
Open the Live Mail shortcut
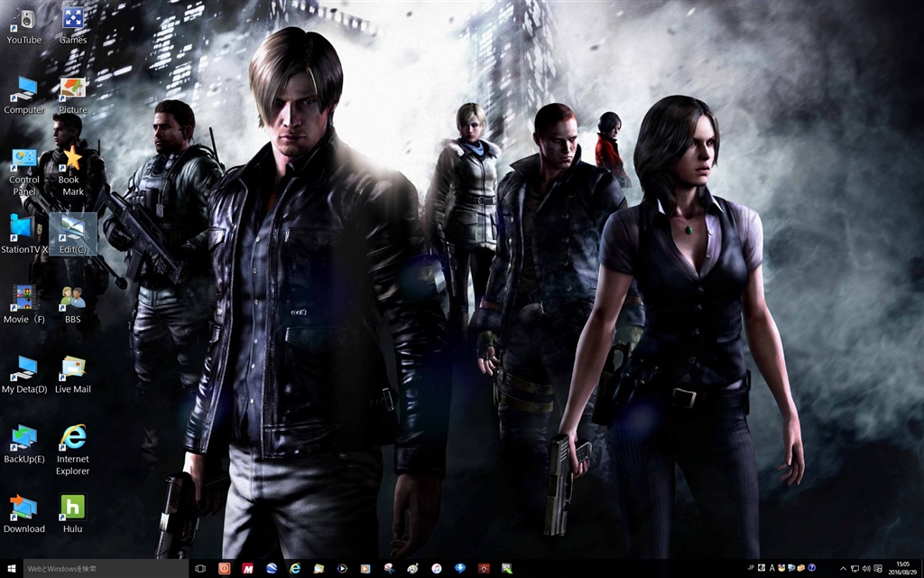point(72,375)
